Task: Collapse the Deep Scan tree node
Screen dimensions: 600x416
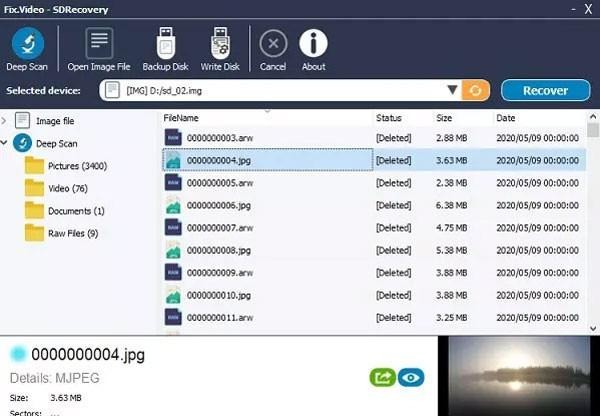Action: [6, 144]
